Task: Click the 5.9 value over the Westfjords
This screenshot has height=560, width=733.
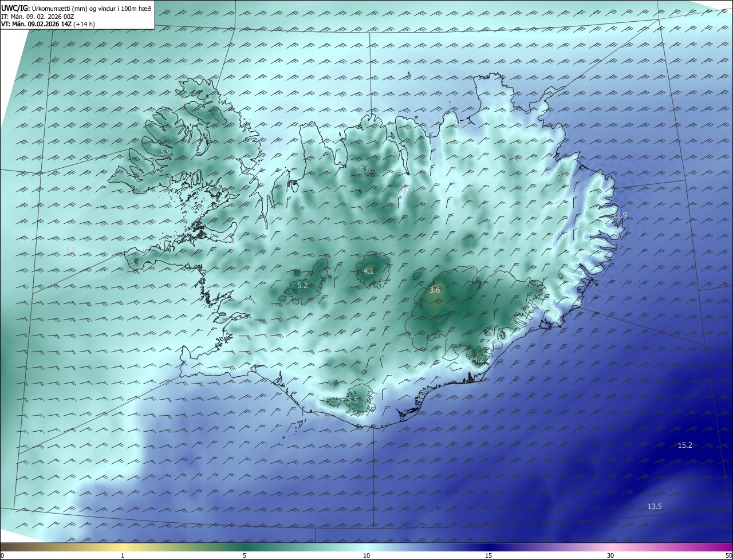Action: point(165,152)
